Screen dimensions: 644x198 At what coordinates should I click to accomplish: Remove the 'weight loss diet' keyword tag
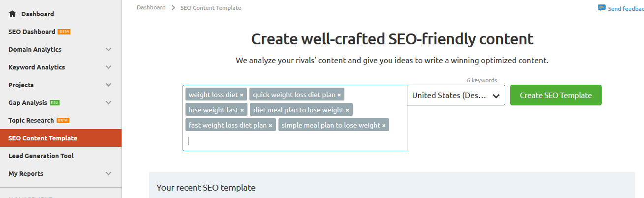[x=242, y=95]
